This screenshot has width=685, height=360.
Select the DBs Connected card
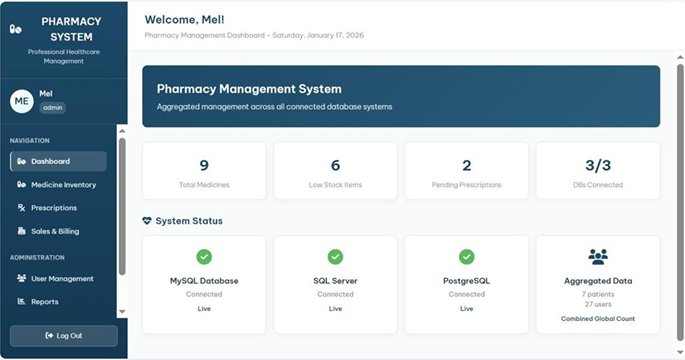pos(598,170)
